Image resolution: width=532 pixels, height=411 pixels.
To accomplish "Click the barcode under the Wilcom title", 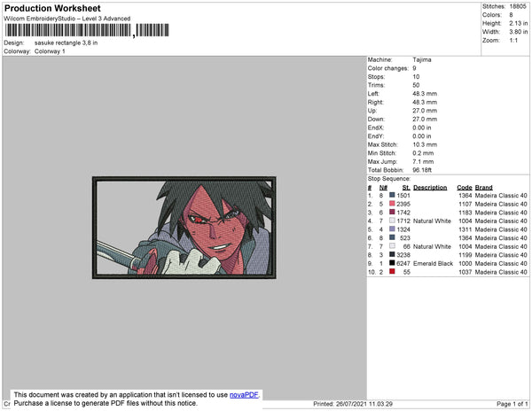I will click(87, 30).
